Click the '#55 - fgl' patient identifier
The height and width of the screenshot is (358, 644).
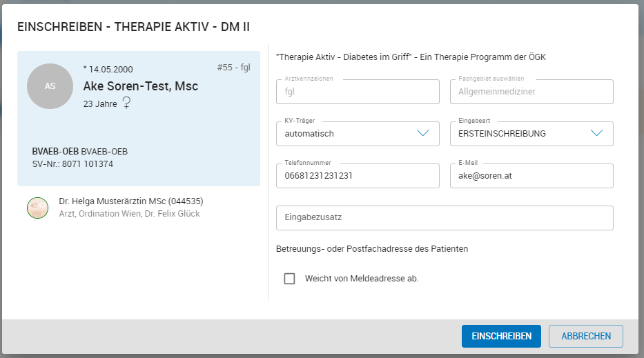coord(234,68)
